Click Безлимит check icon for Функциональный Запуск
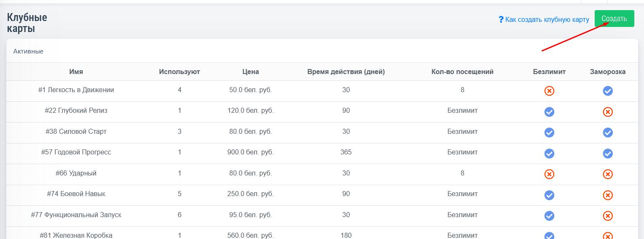644x239 pixels. pyautogui.click(x=549, y=216)
